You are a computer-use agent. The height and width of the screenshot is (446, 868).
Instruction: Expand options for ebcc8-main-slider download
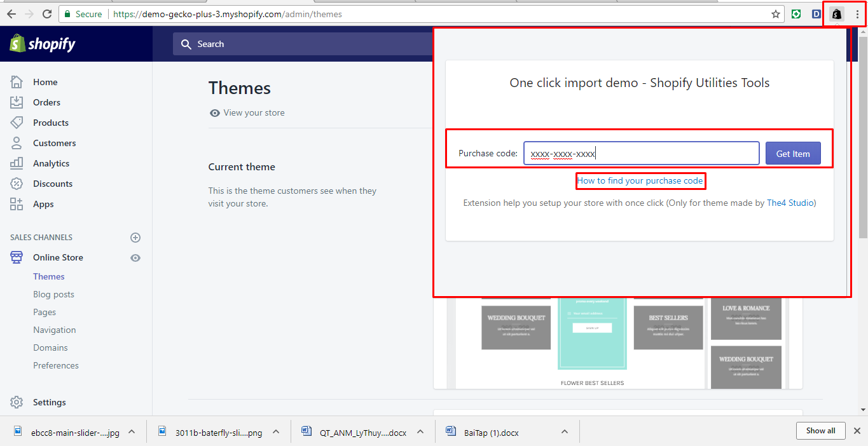tap(132, 431)
